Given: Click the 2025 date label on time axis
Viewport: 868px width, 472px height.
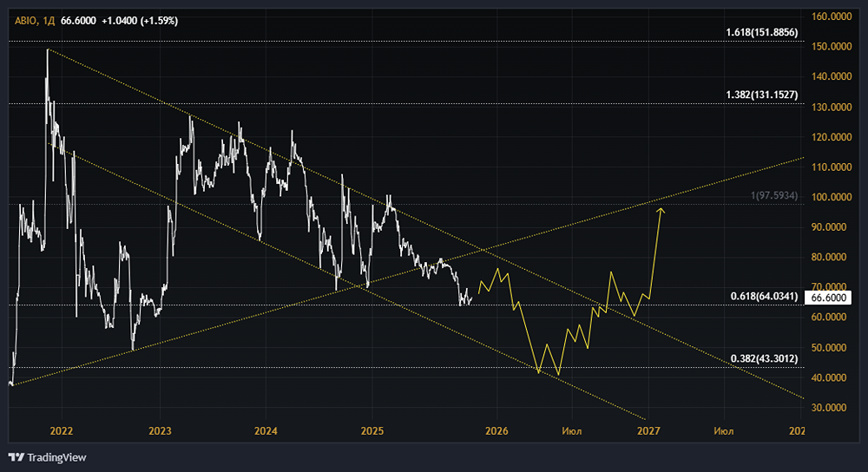Looking at the screenshot, I should tap(372, 431).
